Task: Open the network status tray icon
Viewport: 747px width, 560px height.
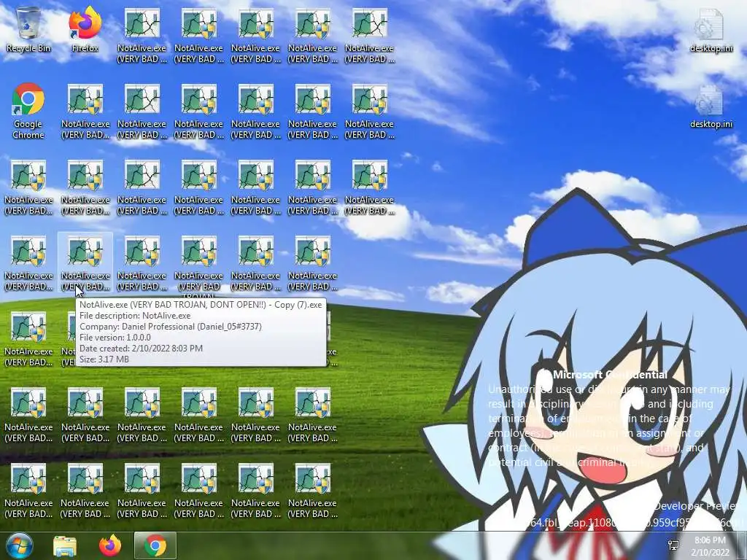Action: coord(674,545)
